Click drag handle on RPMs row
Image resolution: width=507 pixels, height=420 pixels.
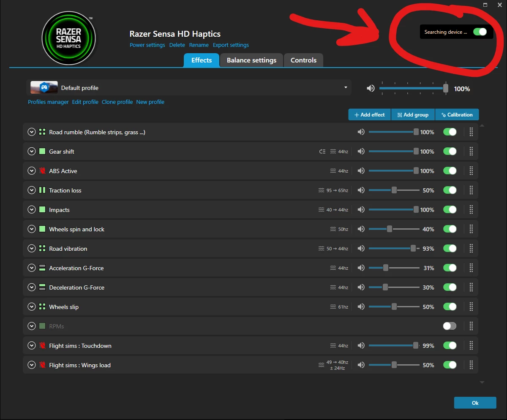point(471,326)
